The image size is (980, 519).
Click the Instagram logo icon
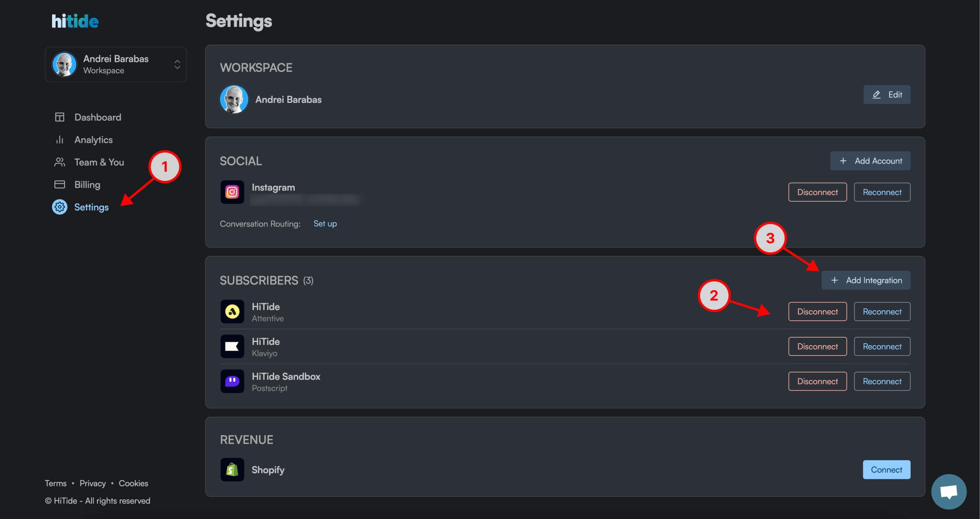[232, 192]
